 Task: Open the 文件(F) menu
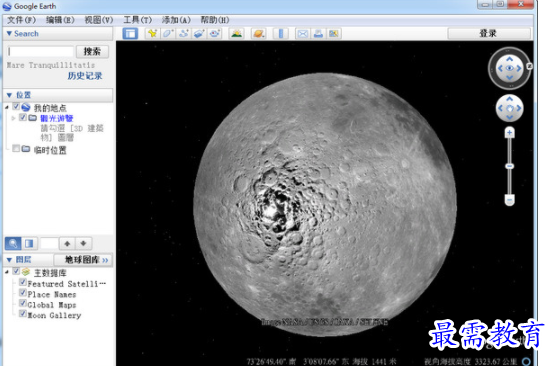point(21,20)
